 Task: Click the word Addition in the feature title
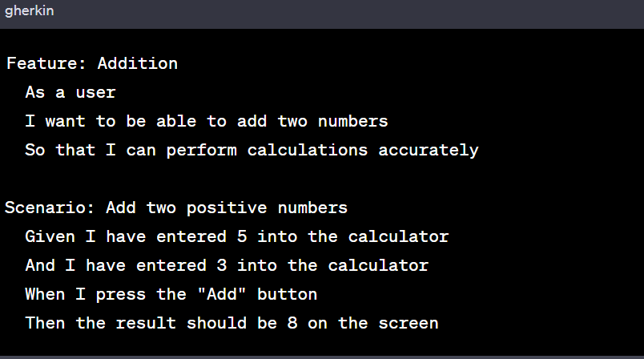click(138, 63)
